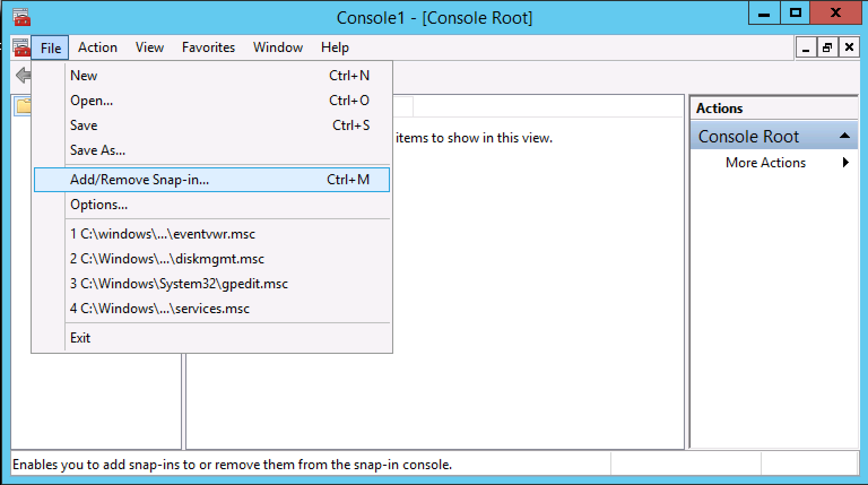Click Exit in the File menu
This screenshot has width=868, height=485.
[x=80, y=338]
